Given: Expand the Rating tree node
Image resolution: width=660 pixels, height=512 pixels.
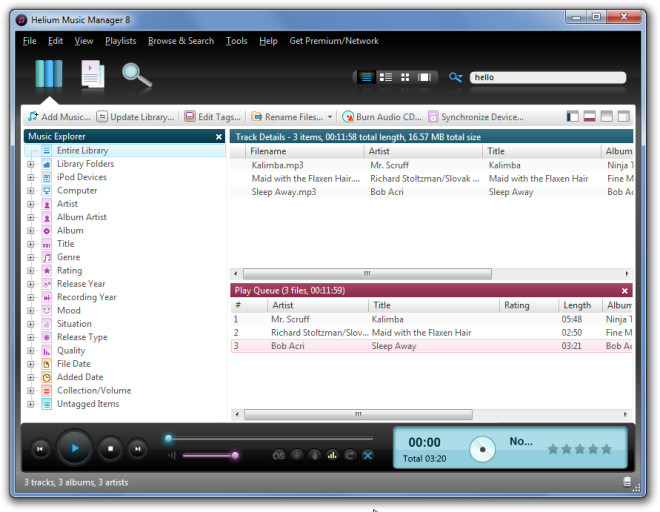Looking at the screenshot, I should pos(31,271).
